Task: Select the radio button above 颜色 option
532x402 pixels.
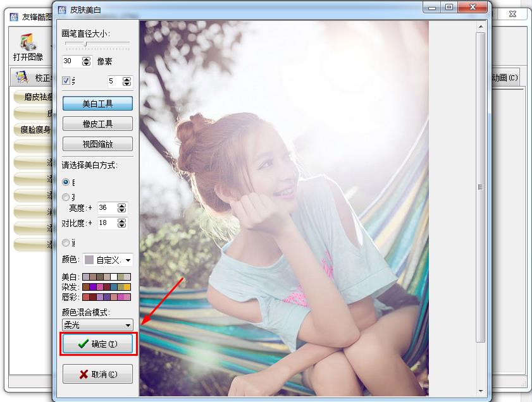Action: click(66, 243)
